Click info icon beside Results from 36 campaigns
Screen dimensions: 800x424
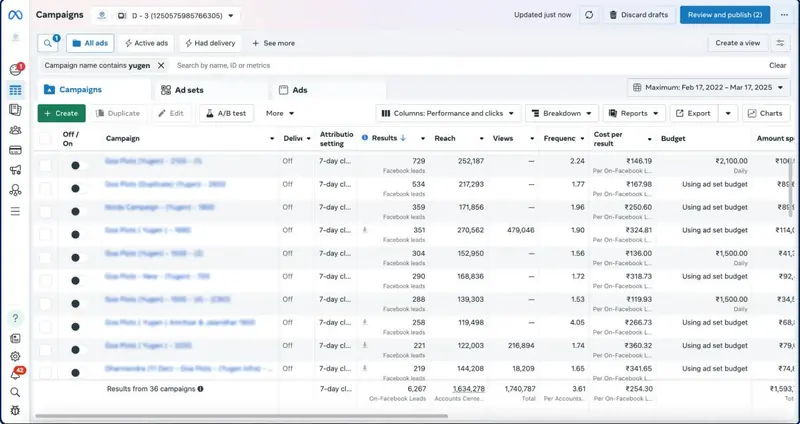[x=201, y=389]
